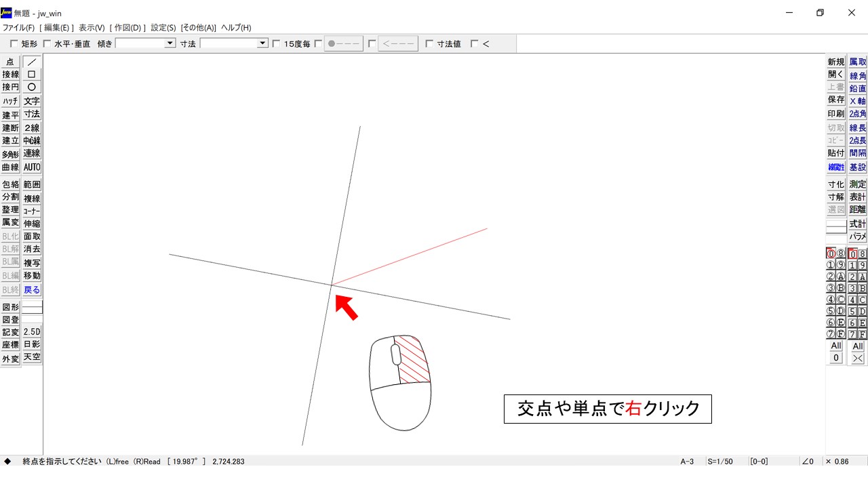Viewport: 868px width, 488px height.
Task: Toggle the 水平・垂直 checkbox
Action: point(47,44)
